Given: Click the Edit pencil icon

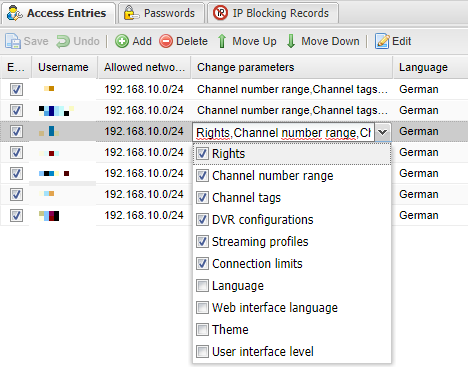Looking at the screenshot, I should (382, 41).
